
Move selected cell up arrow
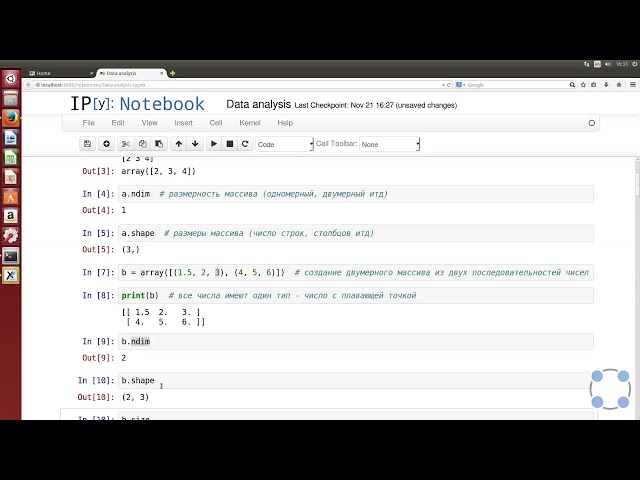[179, 144]
